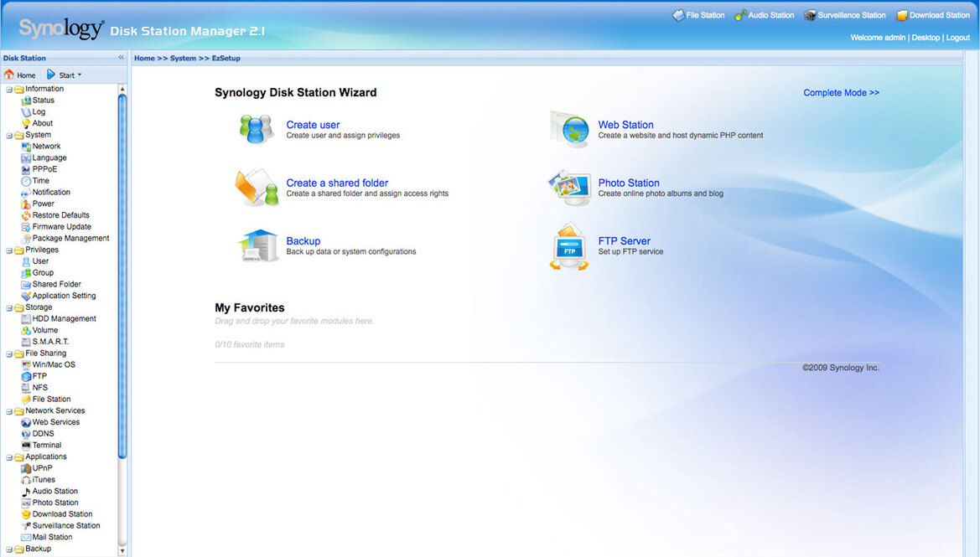The width and height of the screenshot is (980, 557).
Task: Open HDD Management under Storage
Action: 65,319
